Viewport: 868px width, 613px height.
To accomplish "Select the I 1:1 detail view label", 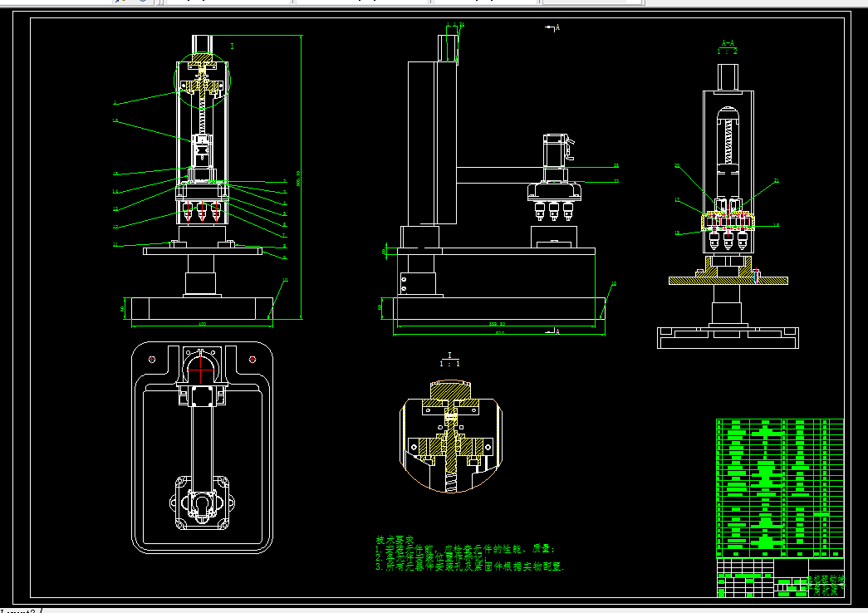I will 449,360.
